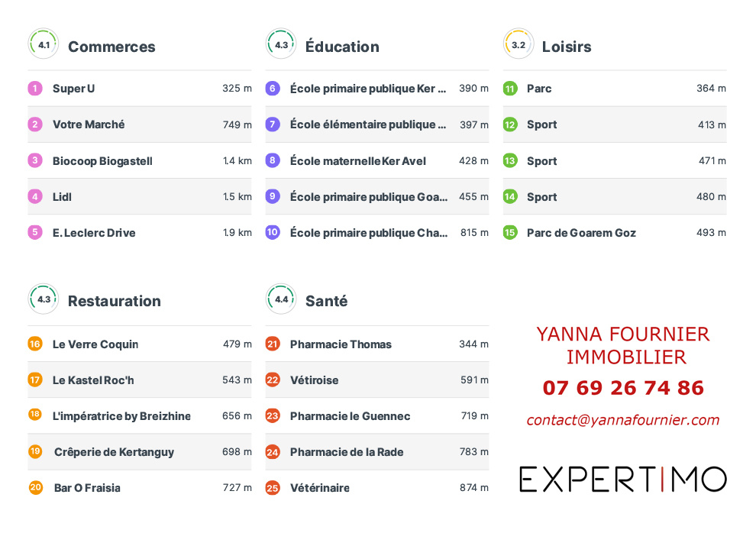The height and width of the screenshot is (546, 756).
Task: Click the Restauration 4.3 rating circle
Action: pyautogui.click(x=44, y=299)
